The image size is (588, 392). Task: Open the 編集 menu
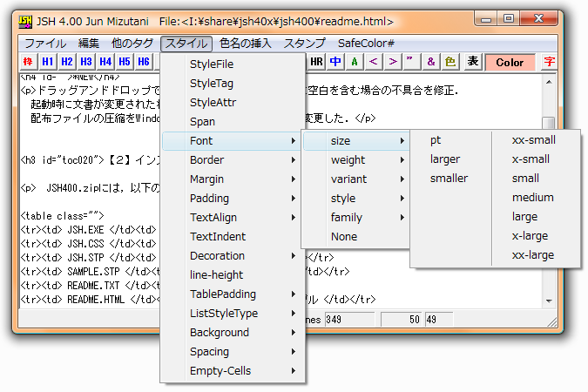89,44
